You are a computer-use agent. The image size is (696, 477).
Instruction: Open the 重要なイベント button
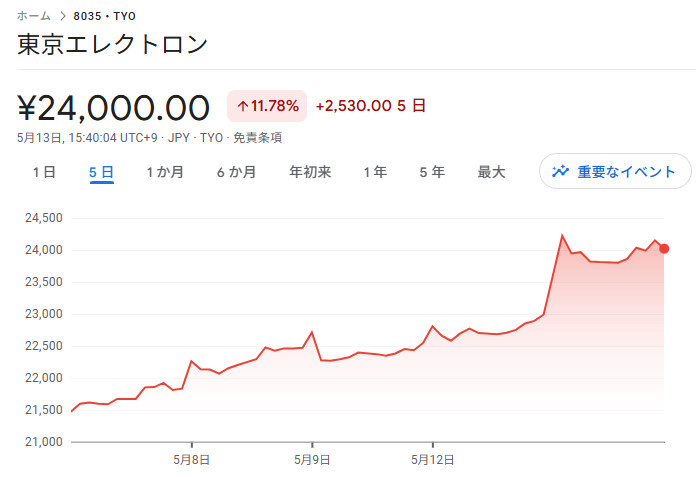coord(615,171)
